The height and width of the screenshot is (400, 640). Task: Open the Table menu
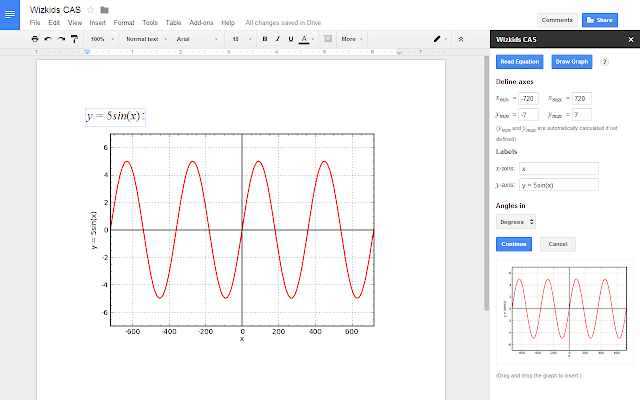(x=173, y=23)
